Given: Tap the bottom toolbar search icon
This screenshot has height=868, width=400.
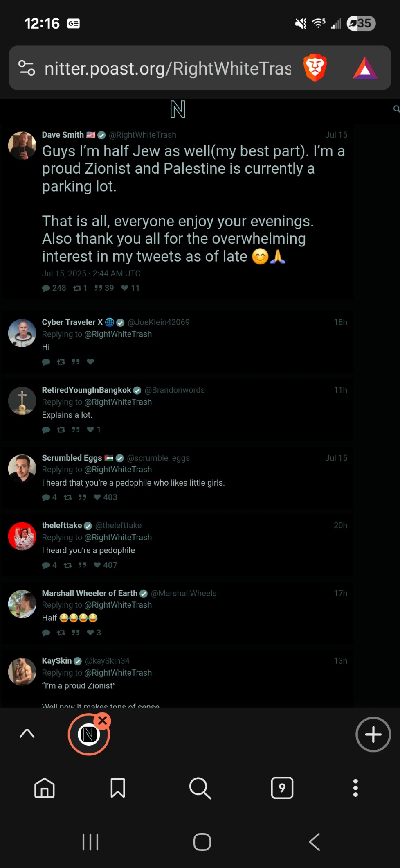Looking at the screenshot, I should (200, 788).
